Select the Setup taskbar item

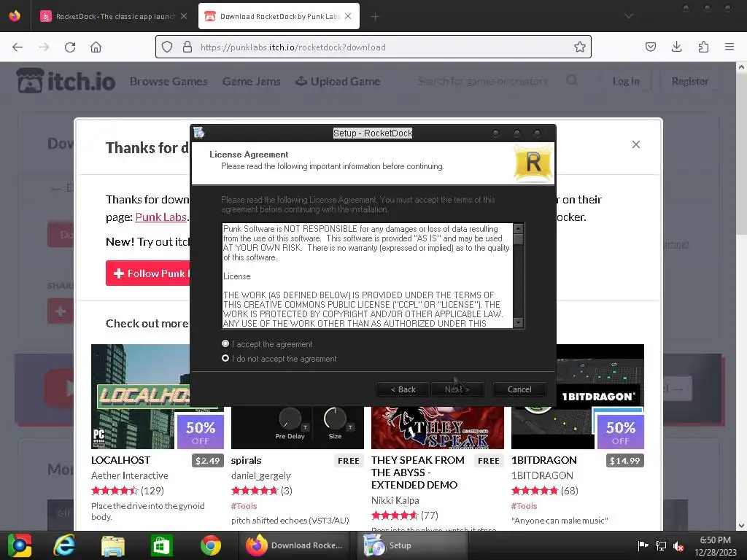413,545
